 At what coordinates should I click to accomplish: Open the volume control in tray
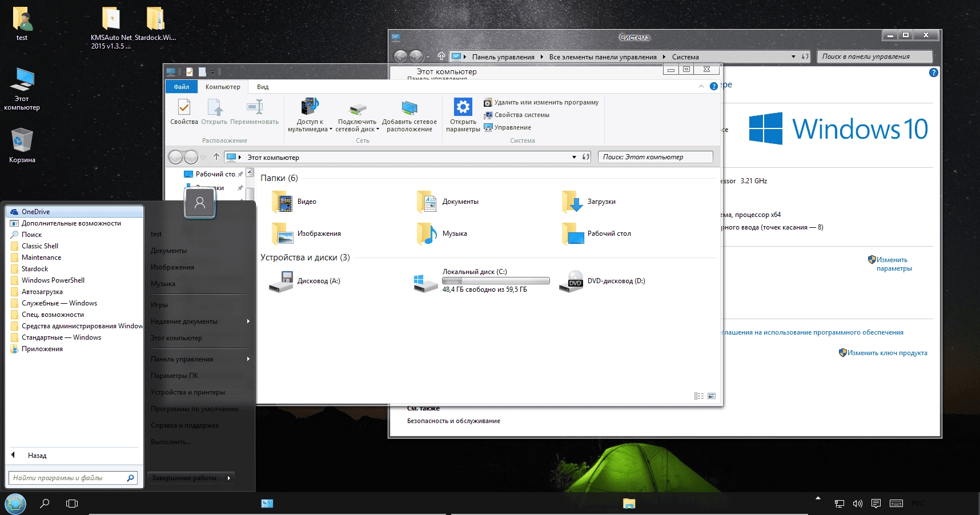[x=857, y=504]
